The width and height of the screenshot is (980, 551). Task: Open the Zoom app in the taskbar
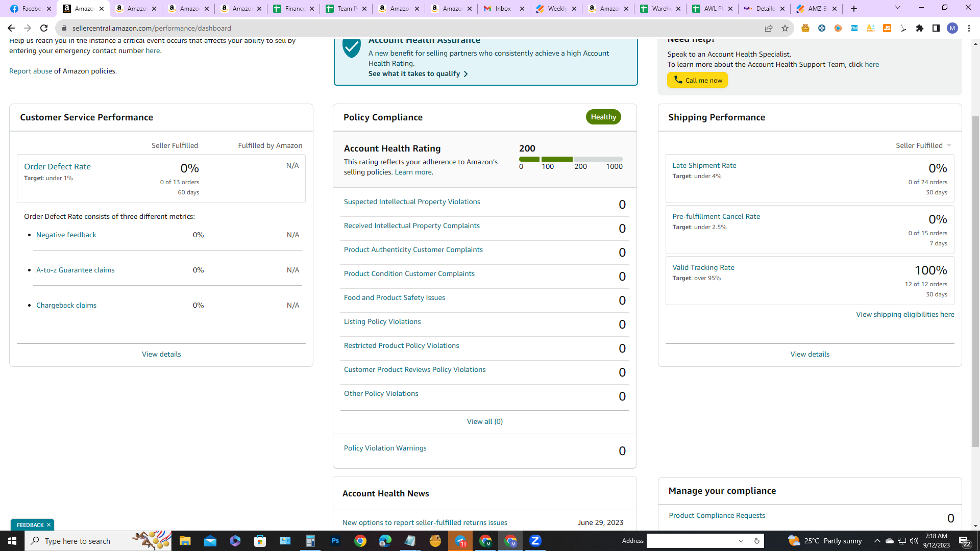pos(535,541)
